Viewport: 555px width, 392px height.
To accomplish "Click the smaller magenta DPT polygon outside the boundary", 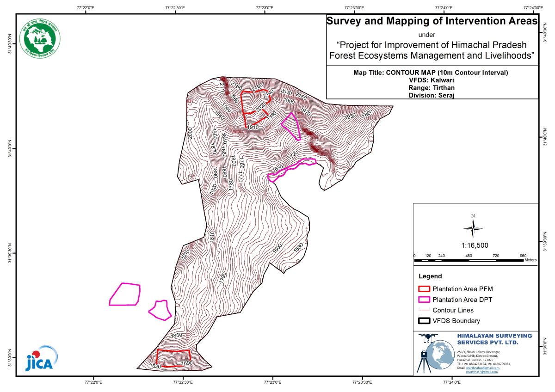I will point(160,310).
